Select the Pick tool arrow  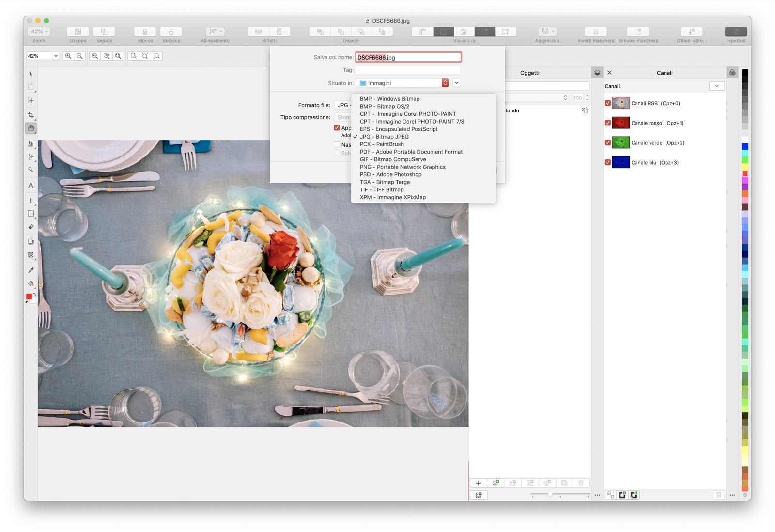tap(31, 74)
